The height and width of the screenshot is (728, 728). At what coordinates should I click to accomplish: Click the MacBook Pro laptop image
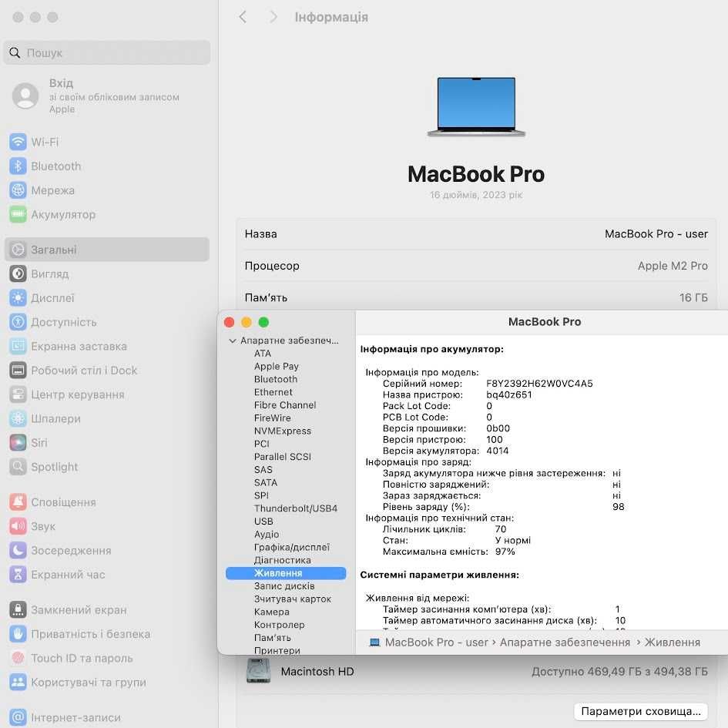tap(476, 107)
